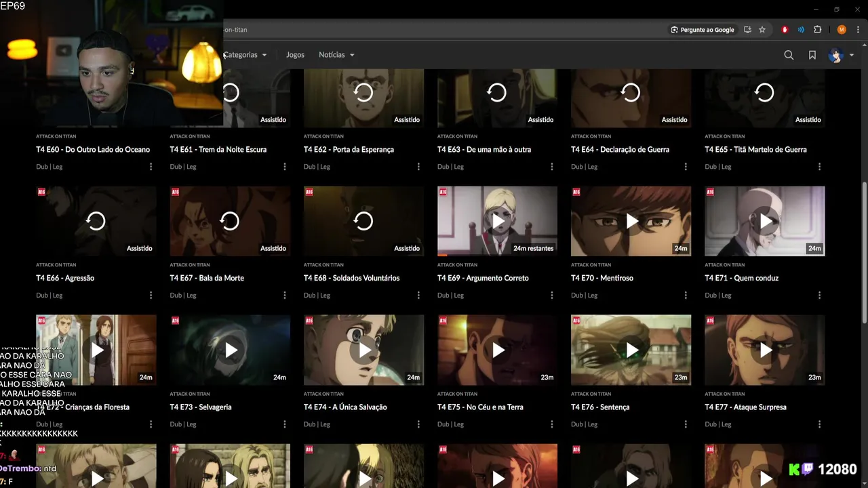Expand the Notícias dropdown
This screenshot has height=488, width=868.
[x=336, y=55]
